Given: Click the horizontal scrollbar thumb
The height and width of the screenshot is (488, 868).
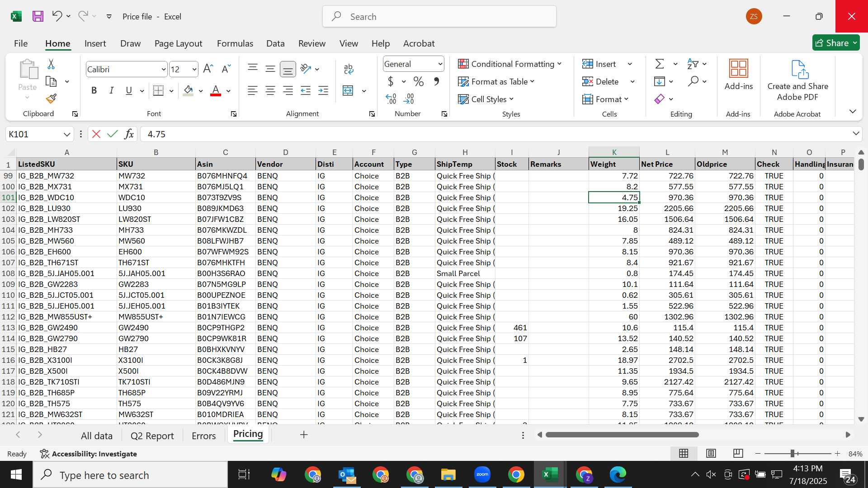Looking at the screenshot, I should click(622, 435).
